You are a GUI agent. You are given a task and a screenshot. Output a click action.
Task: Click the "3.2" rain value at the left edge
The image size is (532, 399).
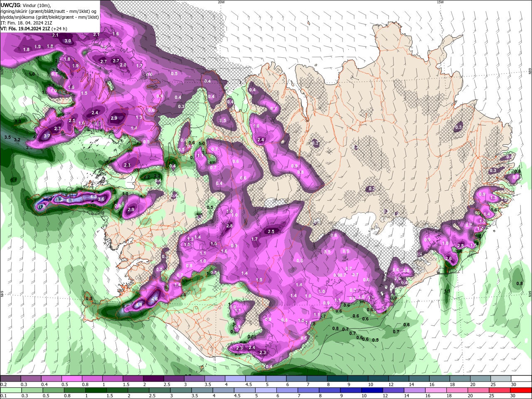pyautogui.click(x=17, y=140)
